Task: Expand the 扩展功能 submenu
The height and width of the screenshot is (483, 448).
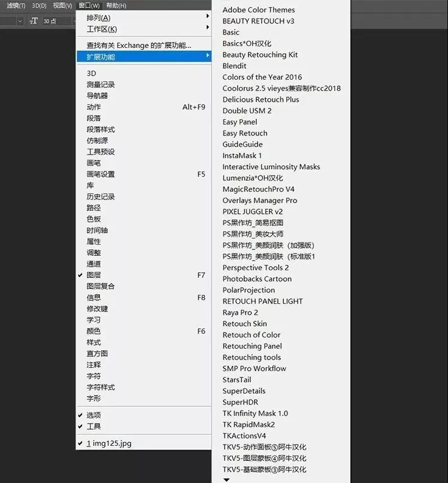Action: pyautogui.click(x=144, y=57)
